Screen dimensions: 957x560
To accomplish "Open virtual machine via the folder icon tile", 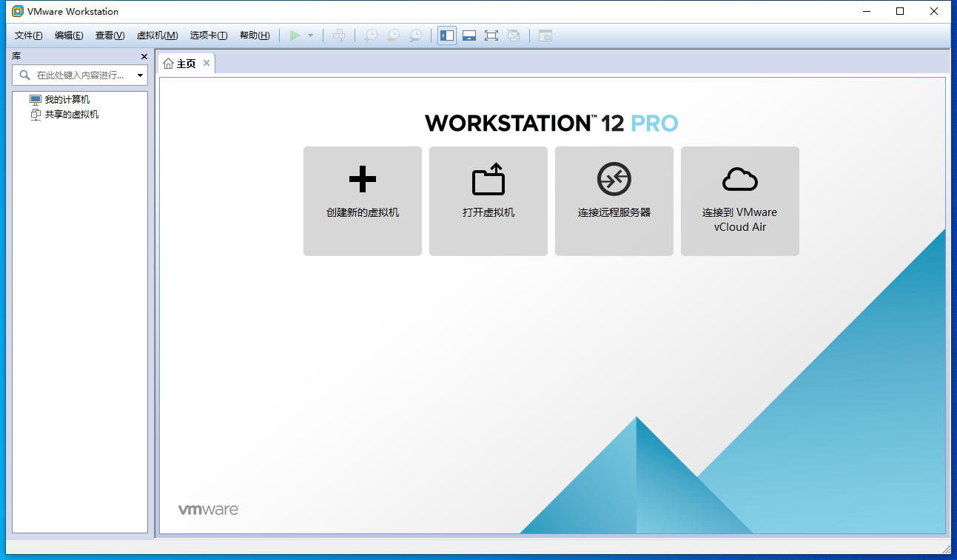I will point(488,179).
